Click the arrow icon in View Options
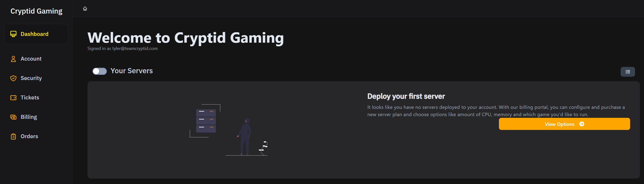This screenshot has height=184, width=644. coord(582,124)
